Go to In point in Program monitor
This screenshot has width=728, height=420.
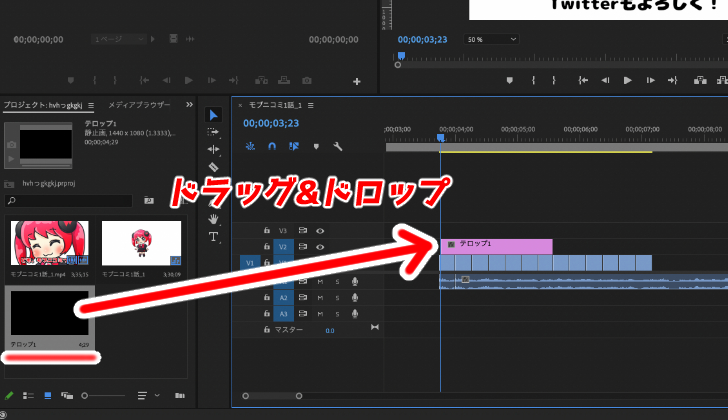(x=583, y=80)
